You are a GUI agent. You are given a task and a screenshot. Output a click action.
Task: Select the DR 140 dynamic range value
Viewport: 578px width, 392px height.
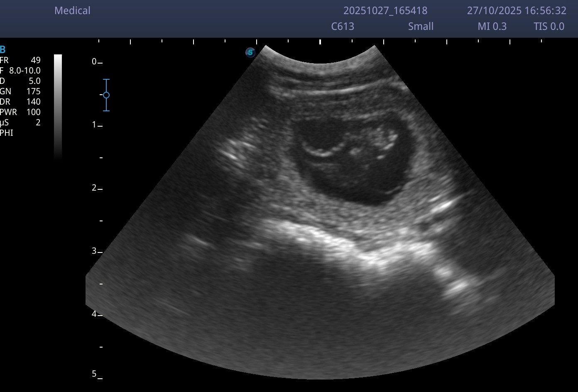20,102
